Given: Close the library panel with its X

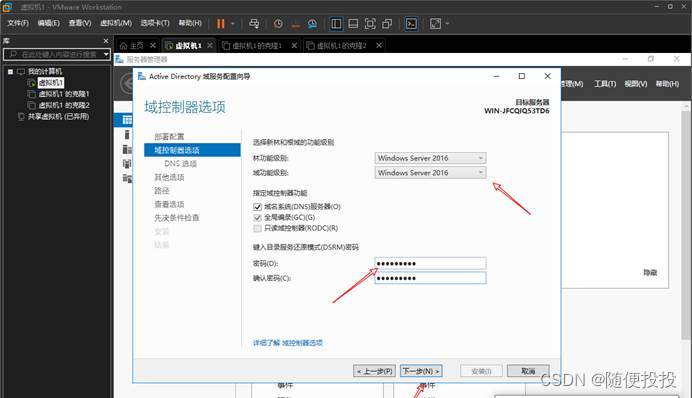Looking at the screenshot, I should tap(106, 41).
